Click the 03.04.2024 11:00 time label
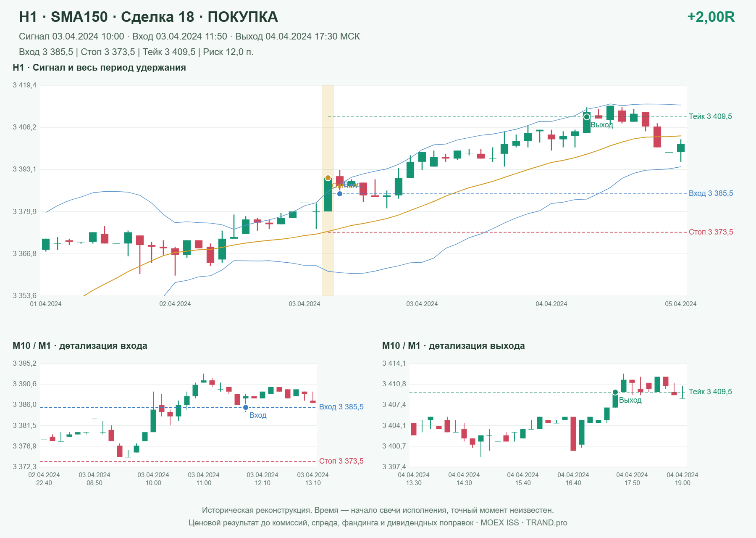The image size is (756, 538). 204,479
